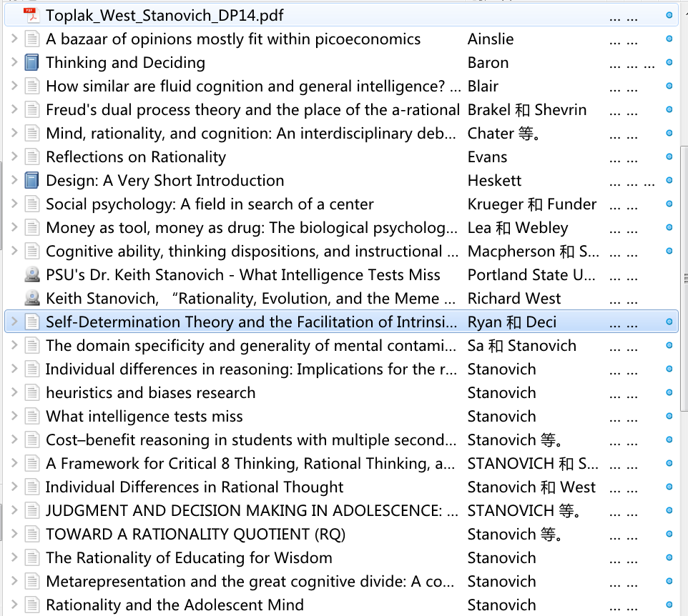This screenshot has width=688, height=616.
Task: Expand the Rationality of Educating for Wisdom item
Action: click(14, 558)
